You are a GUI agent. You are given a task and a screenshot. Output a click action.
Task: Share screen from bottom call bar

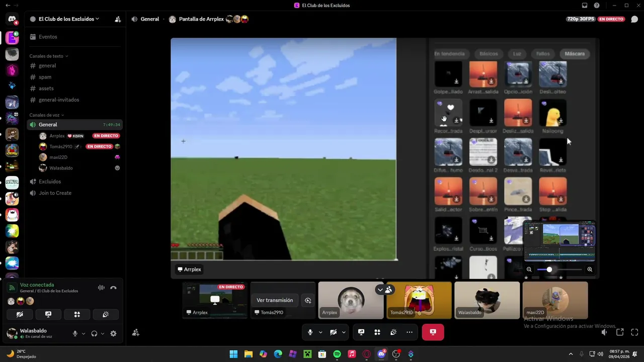point(361,332)
